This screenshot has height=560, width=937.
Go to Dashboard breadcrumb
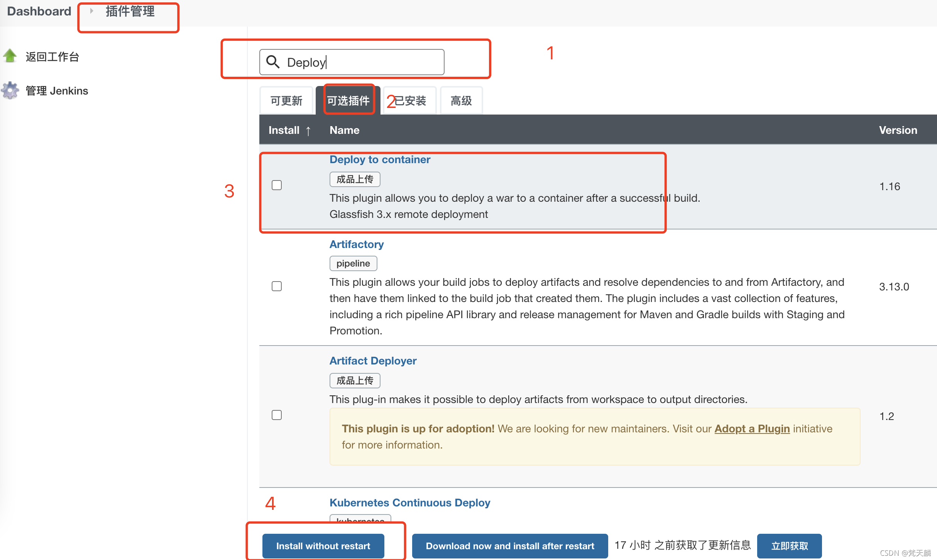(39, 11)
